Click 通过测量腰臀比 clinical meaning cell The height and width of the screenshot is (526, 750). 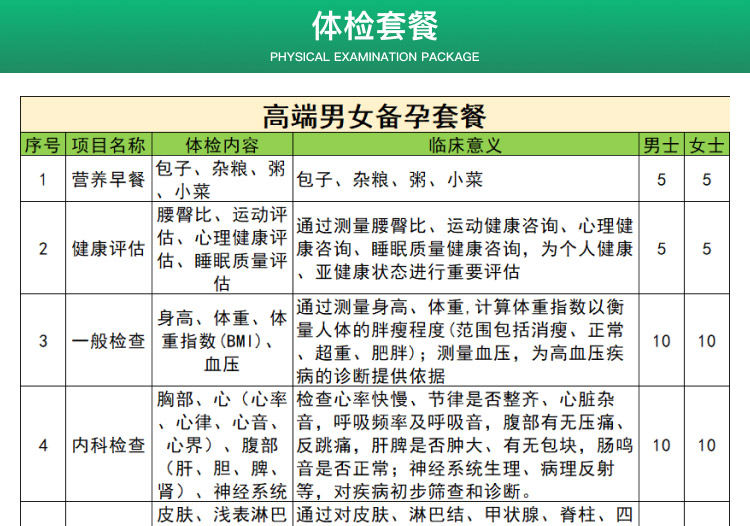coord(466,248)
